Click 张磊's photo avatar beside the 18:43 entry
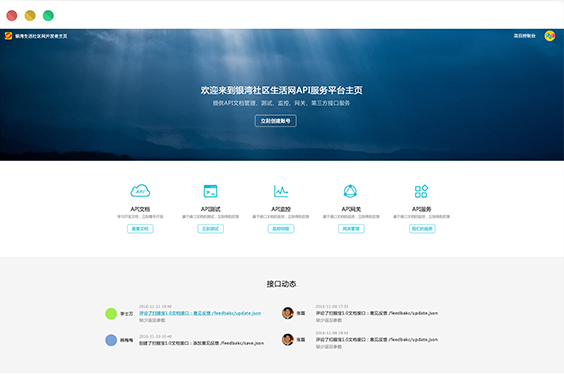 pos(288,339)
